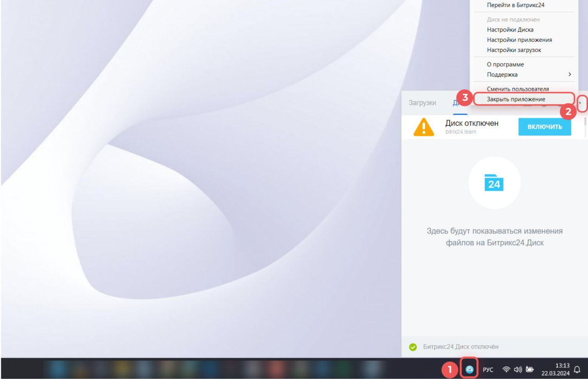Click the Bitrix24 tray icon in taskbar

pos(469,369)
